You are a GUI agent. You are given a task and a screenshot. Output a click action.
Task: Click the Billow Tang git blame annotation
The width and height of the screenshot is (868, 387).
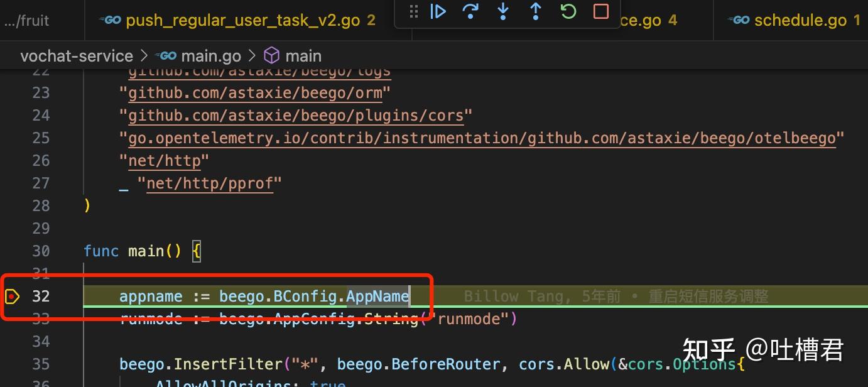[616, 296]
